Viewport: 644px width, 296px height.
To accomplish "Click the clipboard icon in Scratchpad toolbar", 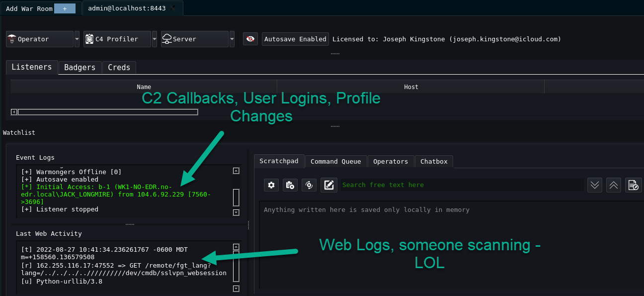I will (290, 185).
